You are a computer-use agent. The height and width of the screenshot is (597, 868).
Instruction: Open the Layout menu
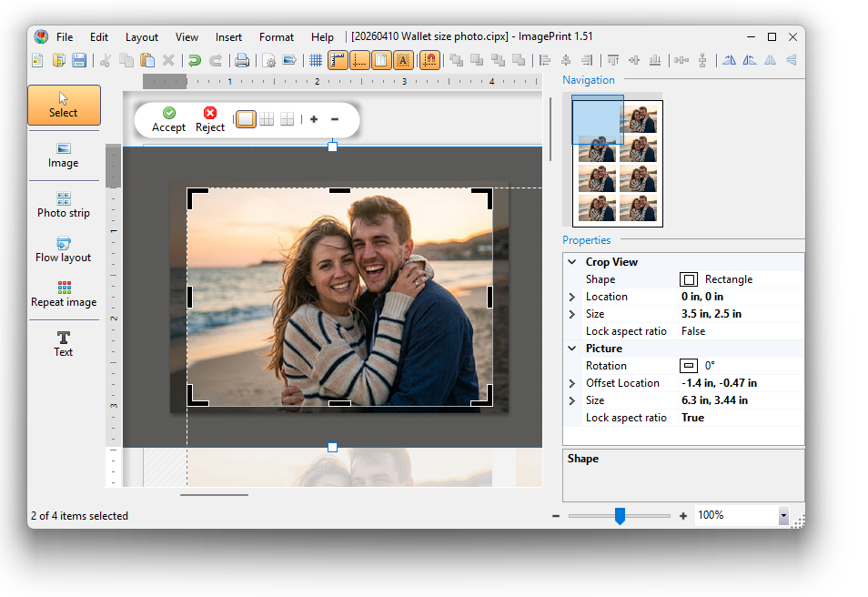click(141, 37)
